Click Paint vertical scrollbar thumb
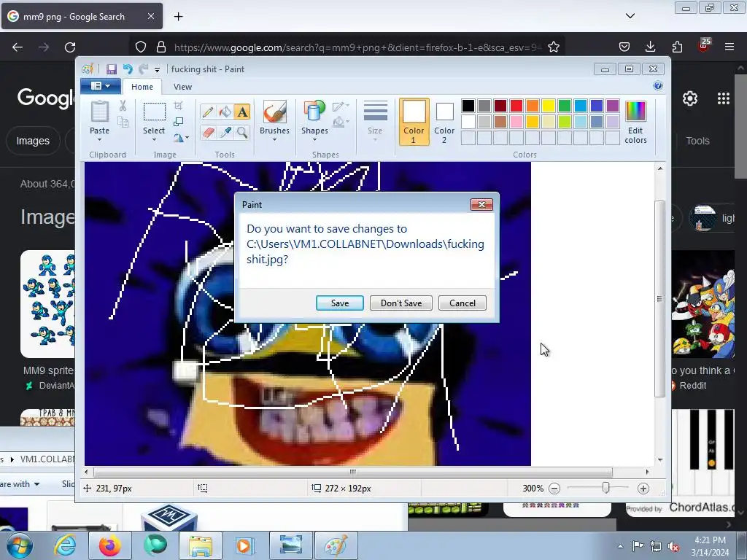747x560 pixels. [x=659, y=298]
